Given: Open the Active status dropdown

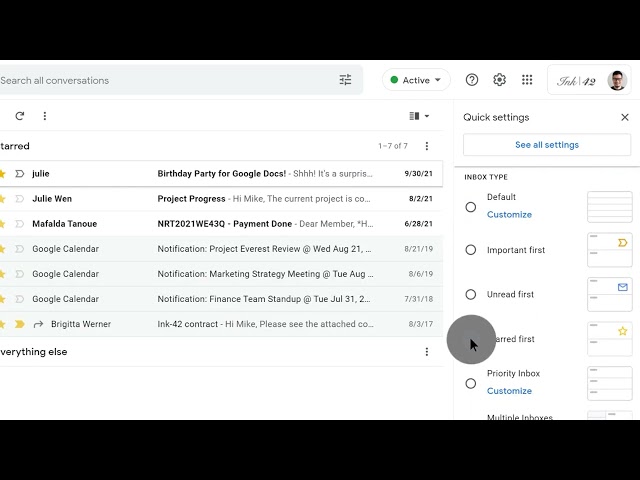Looking at the screenshot, I should pos(416,80).
